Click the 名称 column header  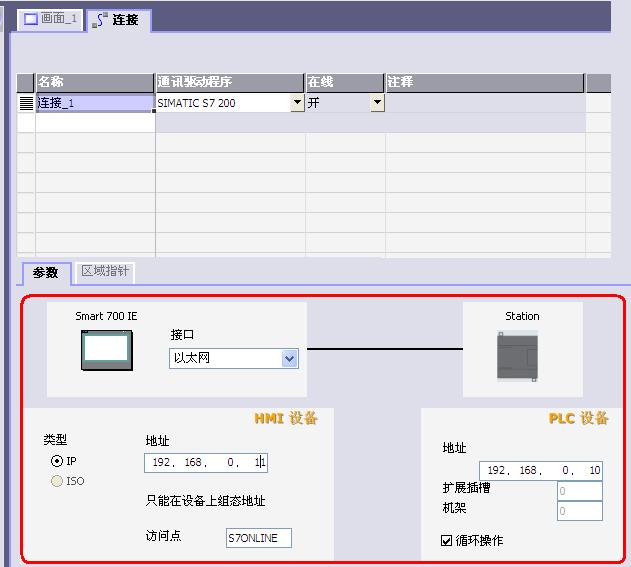coord(95,82)
